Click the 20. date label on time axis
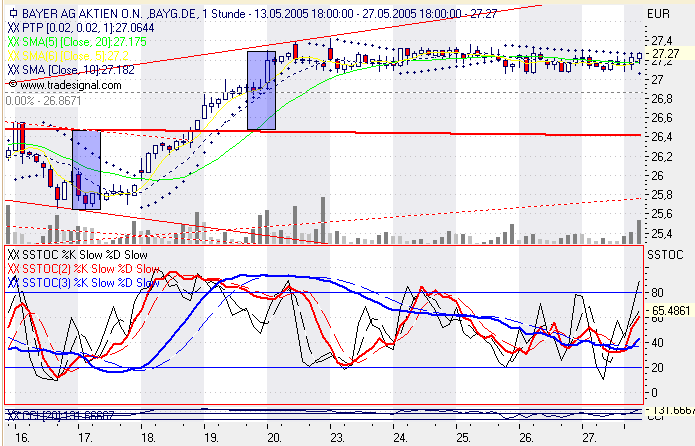 [274, 438]
